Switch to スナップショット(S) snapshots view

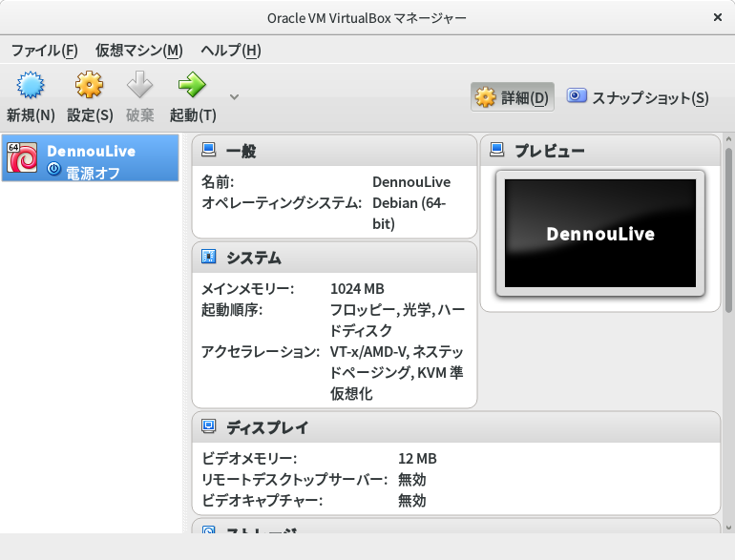click(638, 97)
